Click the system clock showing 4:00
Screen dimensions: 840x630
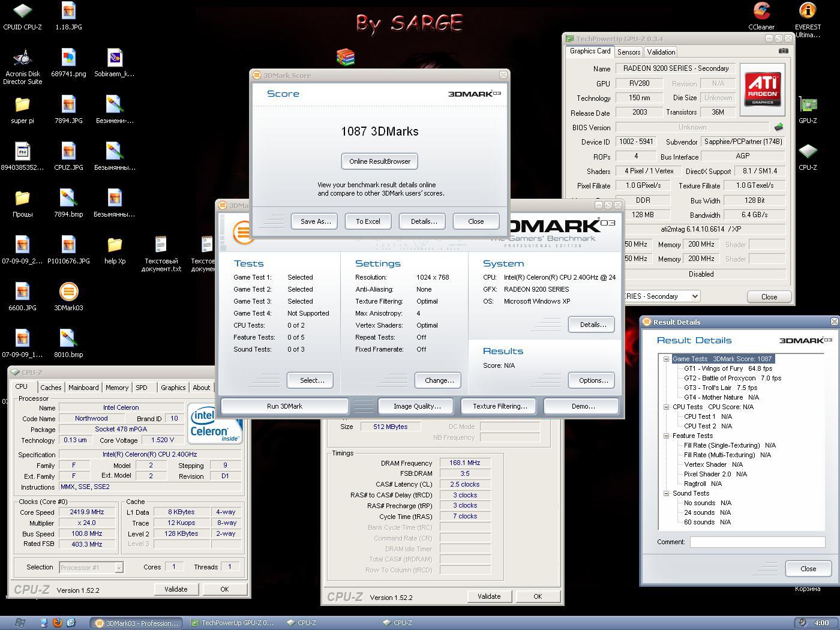[821, 623]
